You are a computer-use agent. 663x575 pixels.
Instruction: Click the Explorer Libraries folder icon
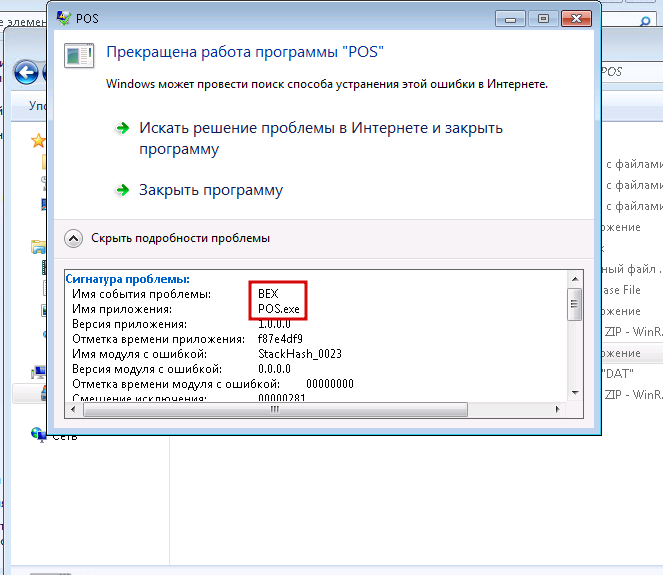coord(38,246)
